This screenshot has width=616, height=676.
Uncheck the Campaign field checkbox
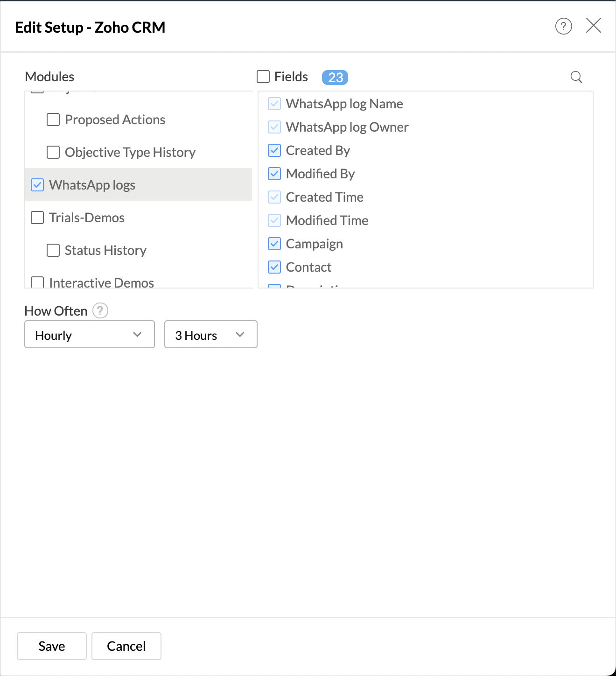point(274,244)
